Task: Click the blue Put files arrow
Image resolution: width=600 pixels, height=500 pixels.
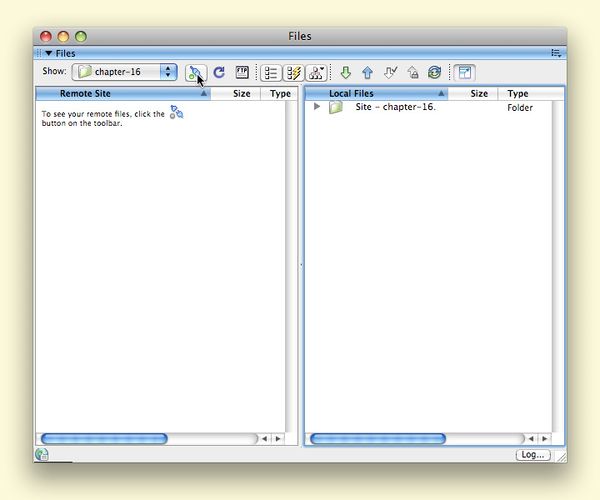Action: (x=368, y=72)
